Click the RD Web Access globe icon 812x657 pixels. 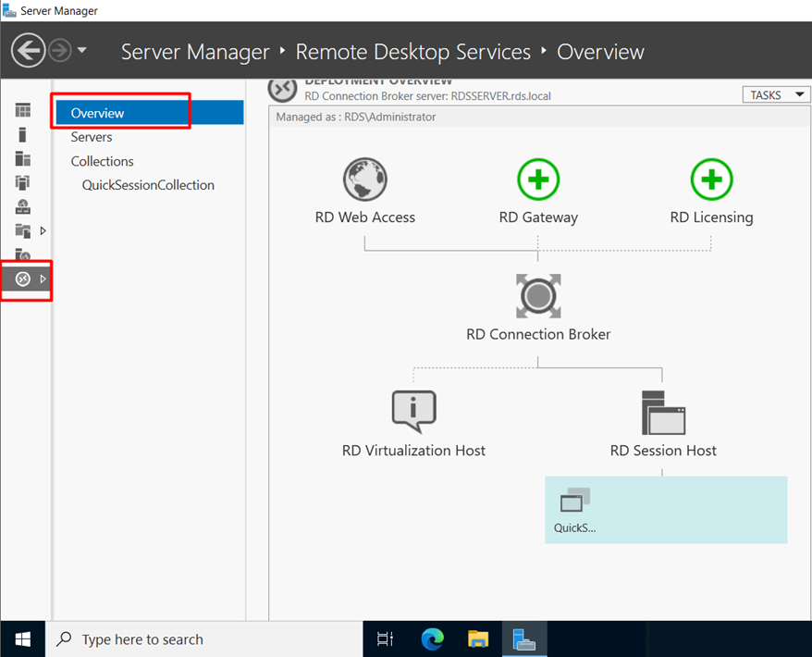365,180
